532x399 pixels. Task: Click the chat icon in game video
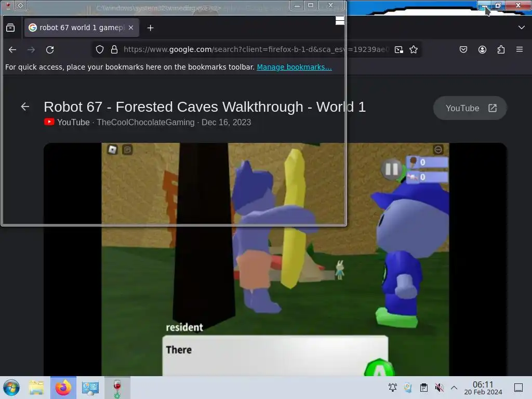pos(127,150)
